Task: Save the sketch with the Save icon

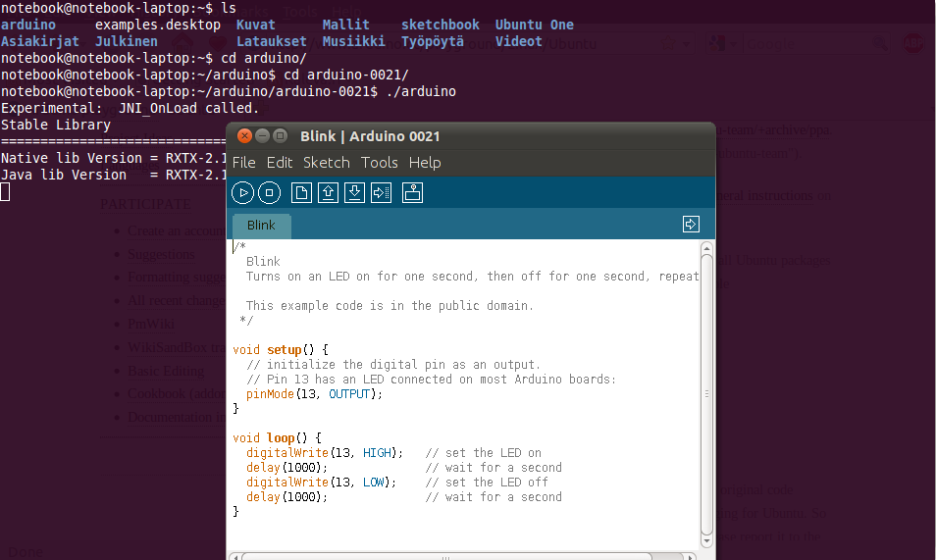Action: click(x=354, y=193)
